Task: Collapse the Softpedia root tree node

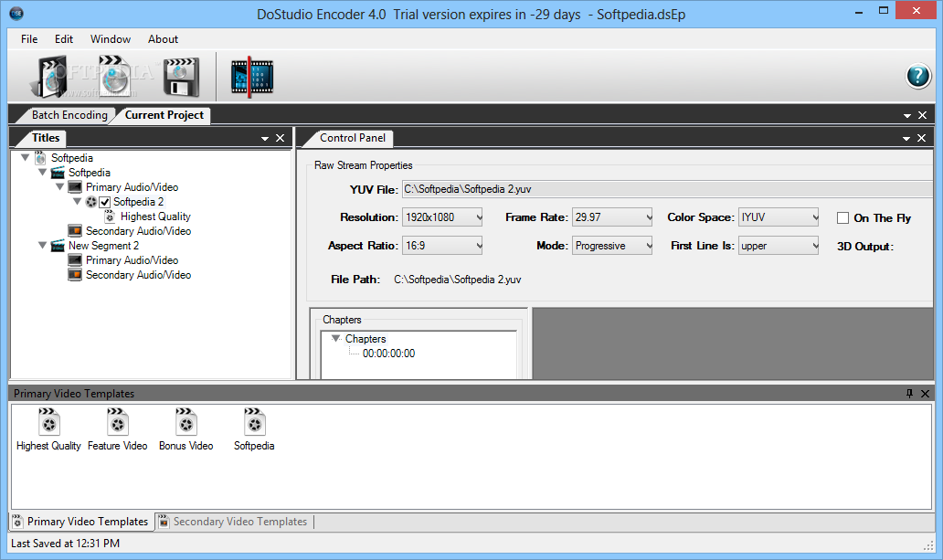Action: tap(25, 158)
